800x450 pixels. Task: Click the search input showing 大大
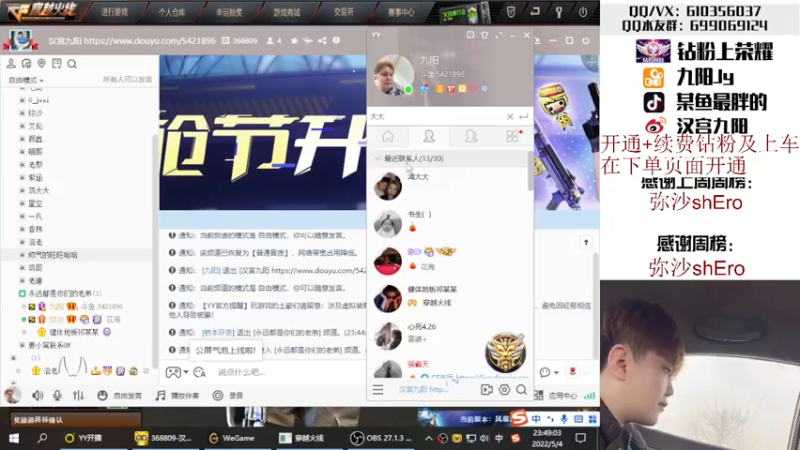point(436,116)
